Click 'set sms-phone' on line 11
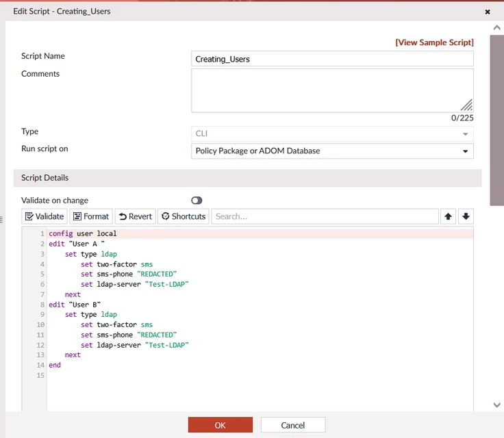The image size is (504, 438). pos(129,335)
